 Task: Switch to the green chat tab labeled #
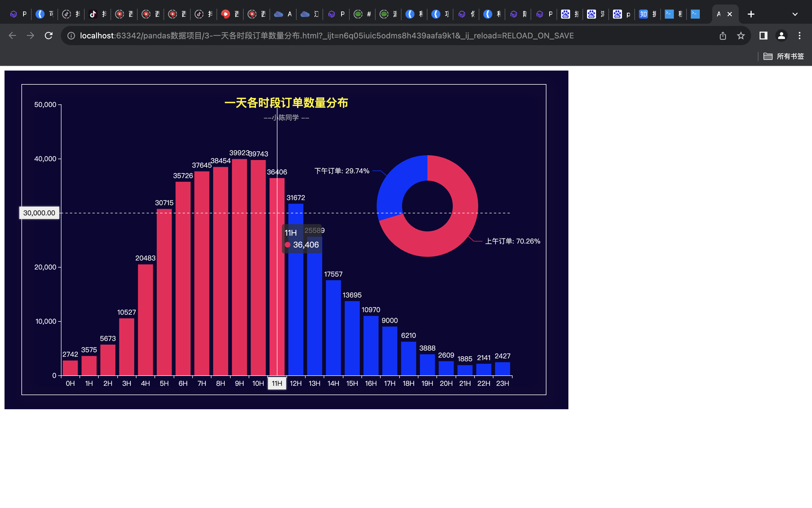(x=362, y=14)
